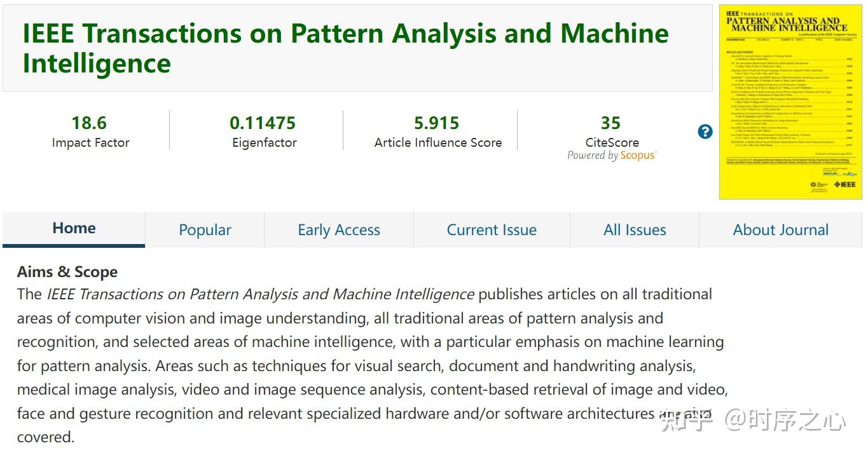Screen dimensions: 868x455
Task: Click the cover's Regular Papers contents list
Action: [790, 102]
